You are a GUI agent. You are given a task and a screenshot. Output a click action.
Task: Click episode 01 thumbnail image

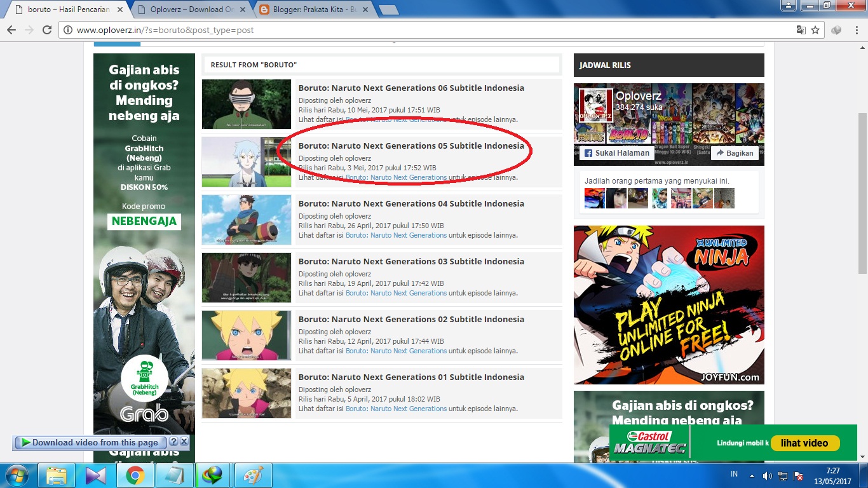click(247, 393)
